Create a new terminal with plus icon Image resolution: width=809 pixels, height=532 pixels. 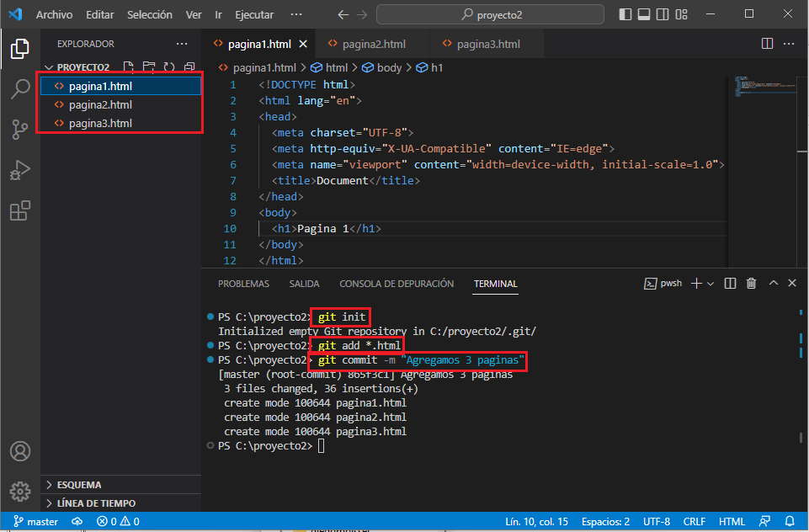(696, 284)
